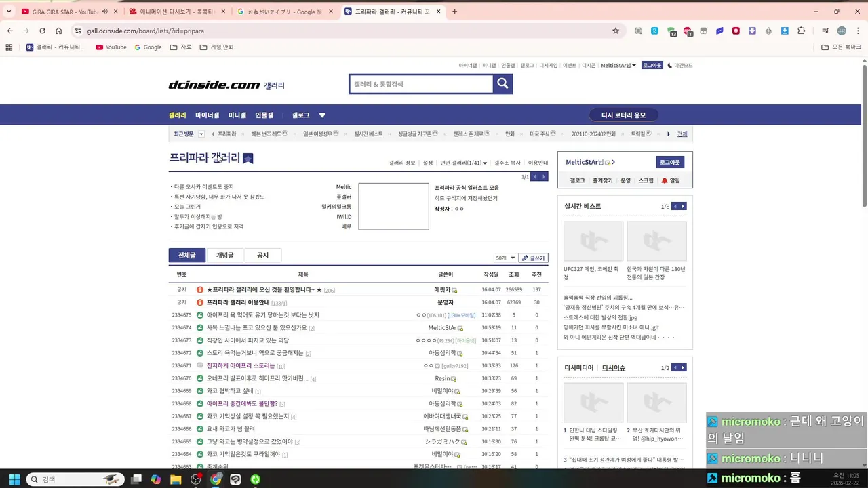Image resolution: width=868 pixels, height=488 pixels.
Task: Select the 개념글 tab
Action: click(224, 255)
